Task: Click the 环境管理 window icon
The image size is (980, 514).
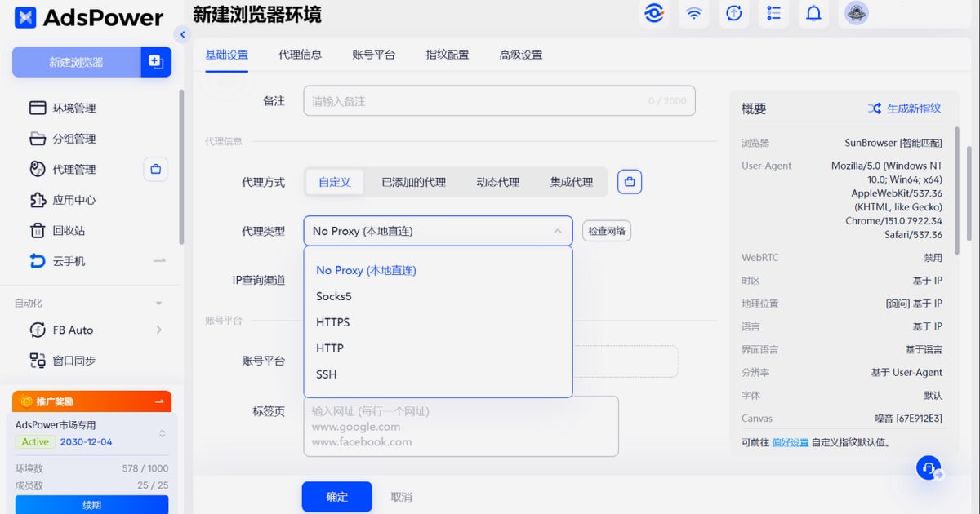Action: [38, 108]
